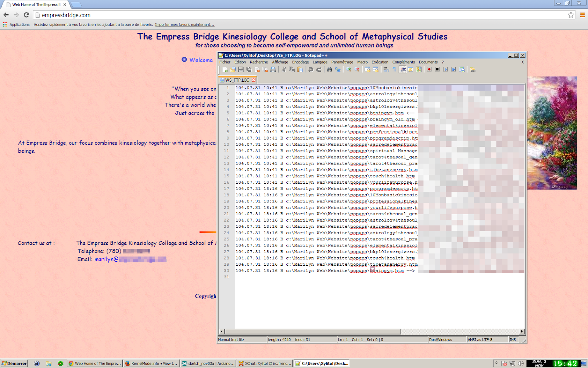The width and height of the screenshot is (588, 368).
Task: Click the Save All toolbar icon
Action: [249, 70]
